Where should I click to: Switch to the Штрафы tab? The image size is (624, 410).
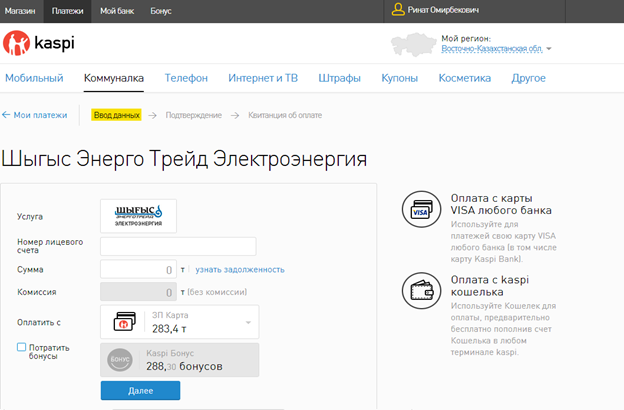pyautogui.click(x=339, y=78)
